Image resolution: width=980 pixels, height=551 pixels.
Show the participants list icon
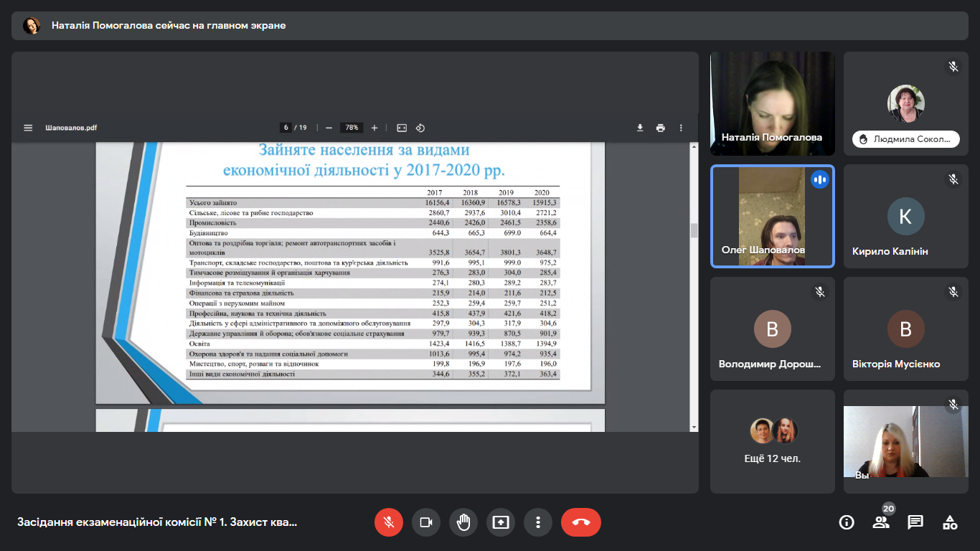[881, 522]
